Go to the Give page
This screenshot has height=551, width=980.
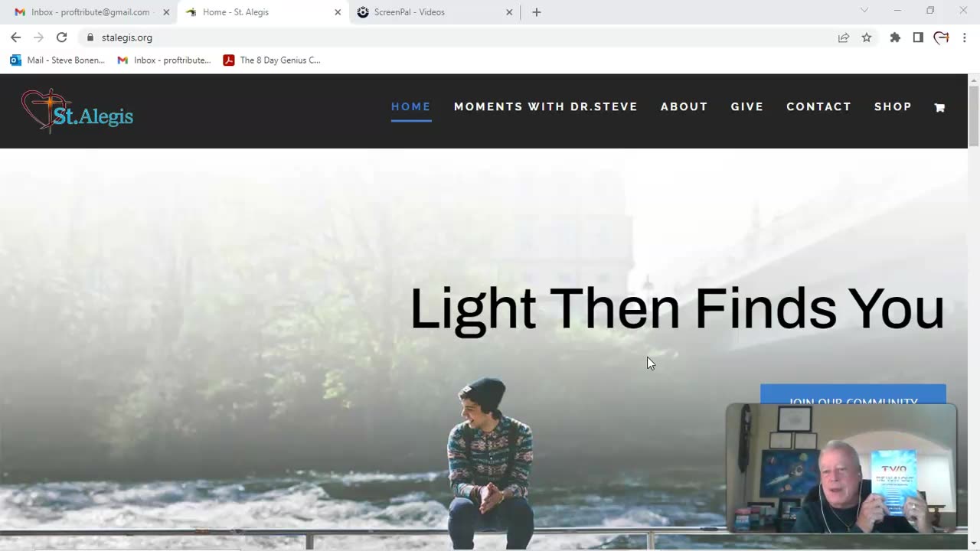(x=747, y=106)
